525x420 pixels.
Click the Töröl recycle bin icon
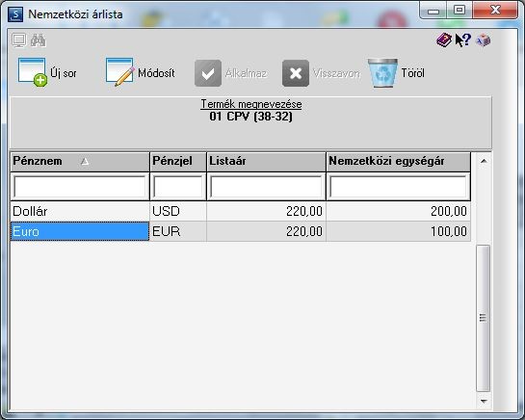click(382, 73)
